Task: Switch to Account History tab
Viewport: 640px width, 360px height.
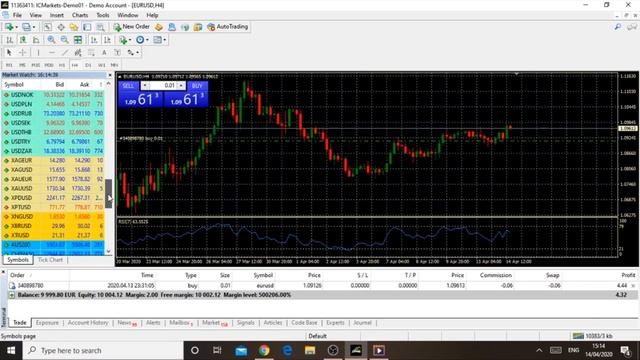Action: point(88,322)
